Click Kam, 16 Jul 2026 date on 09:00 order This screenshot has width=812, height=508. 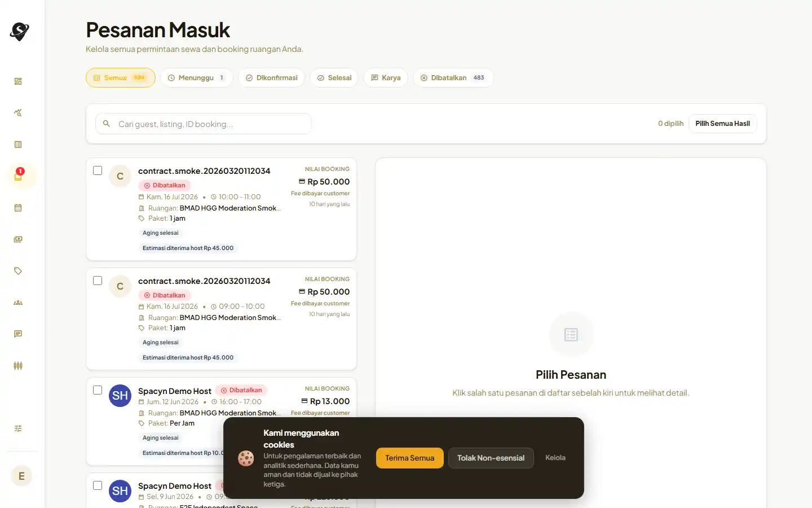tap(172, 306)
